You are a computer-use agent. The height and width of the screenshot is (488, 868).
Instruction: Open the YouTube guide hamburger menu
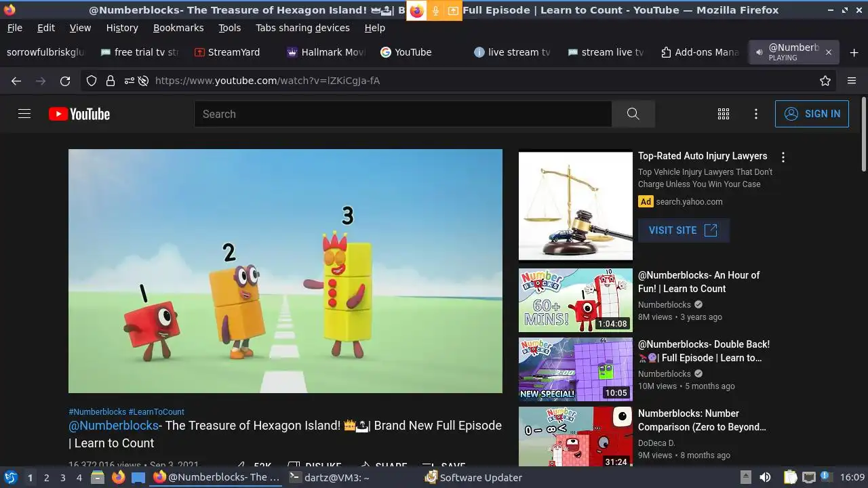[x=24, y=114]
